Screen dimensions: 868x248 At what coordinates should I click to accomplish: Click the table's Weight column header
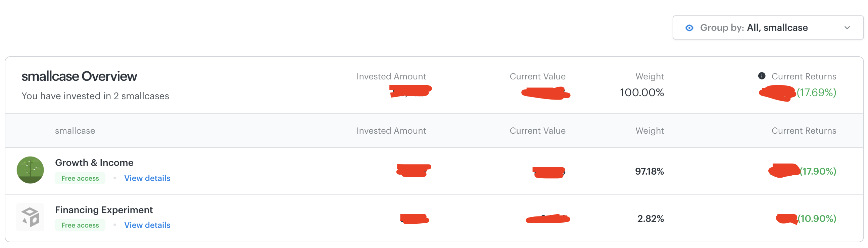[649, 131]
